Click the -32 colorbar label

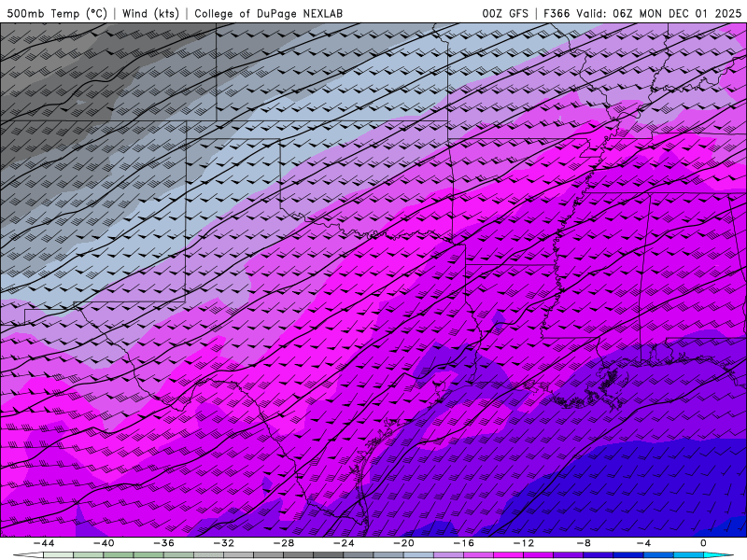click(x=224, y=543)
